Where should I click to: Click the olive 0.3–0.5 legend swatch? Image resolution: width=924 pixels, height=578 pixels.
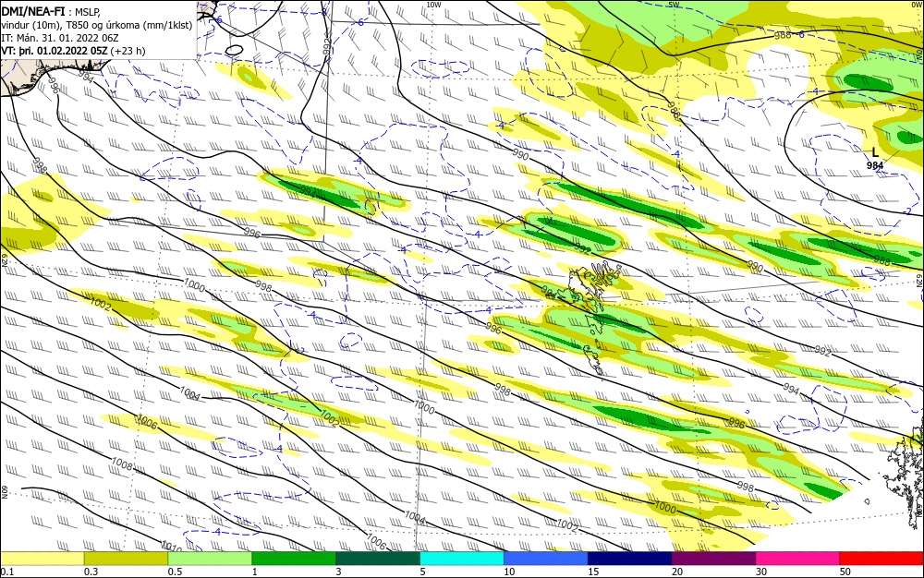click(x=126, y=559)
